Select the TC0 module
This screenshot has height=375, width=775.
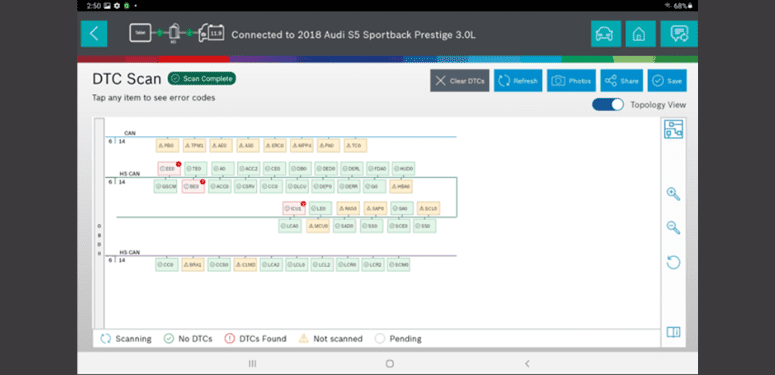pos(355,146)
